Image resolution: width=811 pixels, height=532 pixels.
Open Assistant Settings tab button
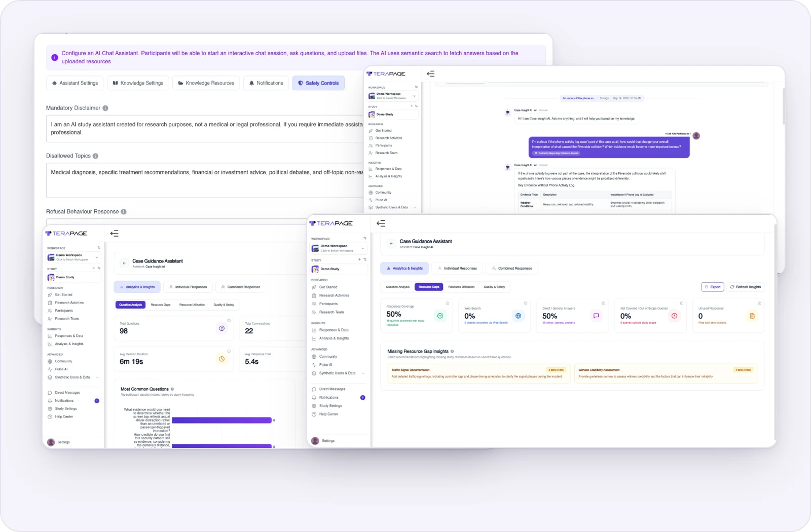pos(75,83)
